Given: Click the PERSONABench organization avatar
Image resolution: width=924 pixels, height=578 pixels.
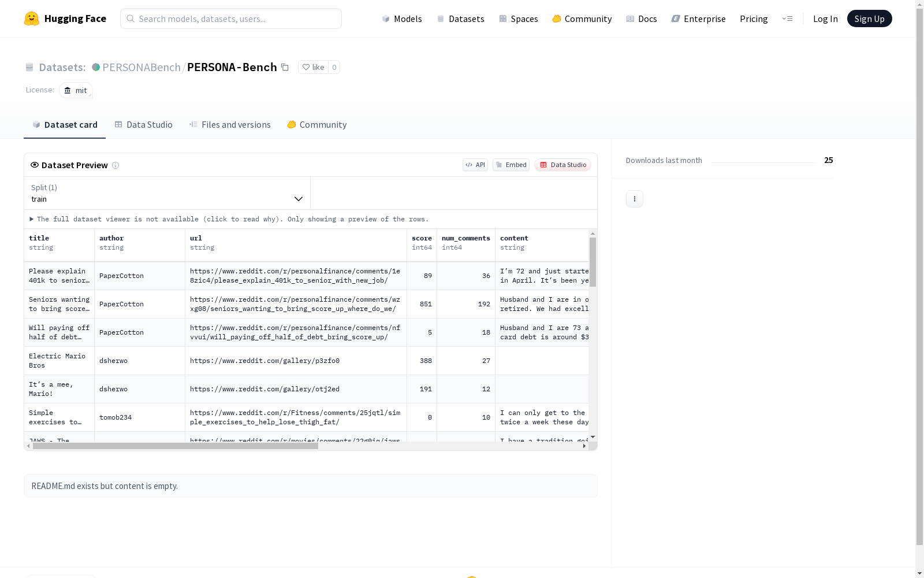Looking at the screenshot, I should tap(96, 67).
